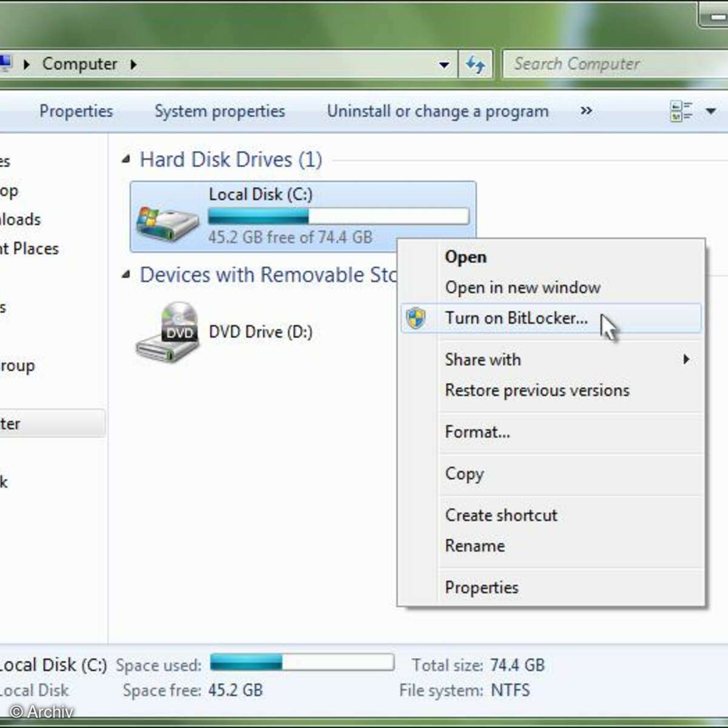Screen dimensions: 728x728
Task: Select Restore previous versions menu entry
Action: tap(537, 390)
